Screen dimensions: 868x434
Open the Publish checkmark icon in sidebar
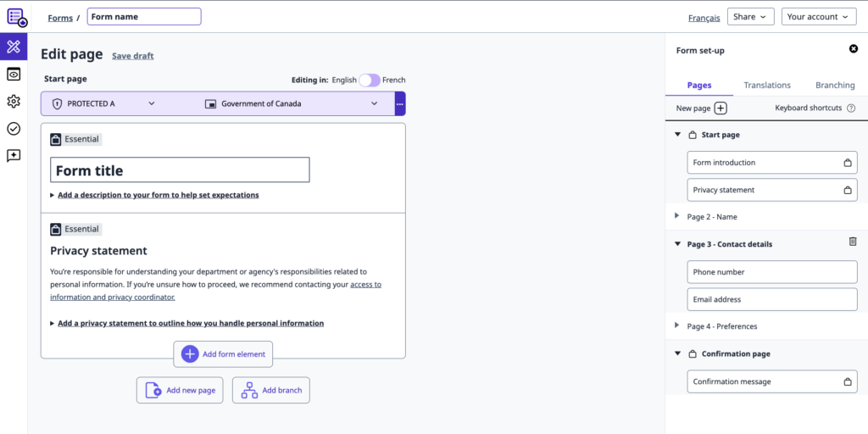tap(14, 129)
